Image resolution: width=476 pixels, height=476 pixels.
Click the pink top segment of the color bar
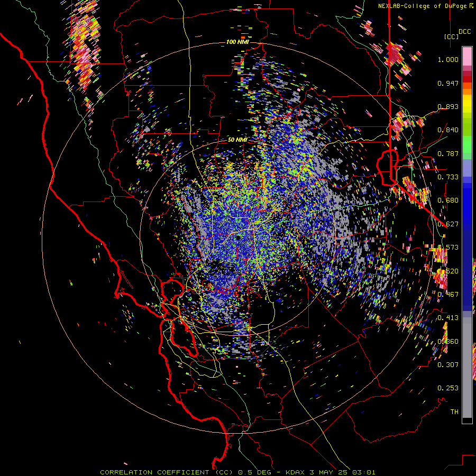pos(467,56)
